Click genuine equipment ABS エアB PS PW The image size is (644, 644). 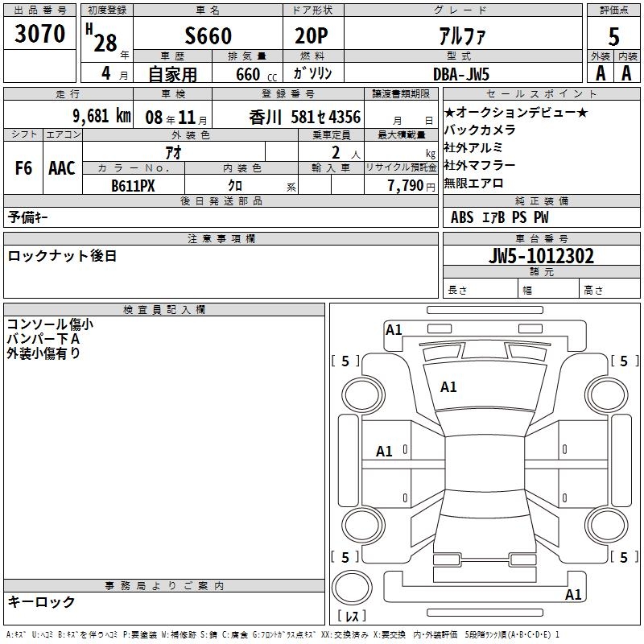[x=499, y=217]
